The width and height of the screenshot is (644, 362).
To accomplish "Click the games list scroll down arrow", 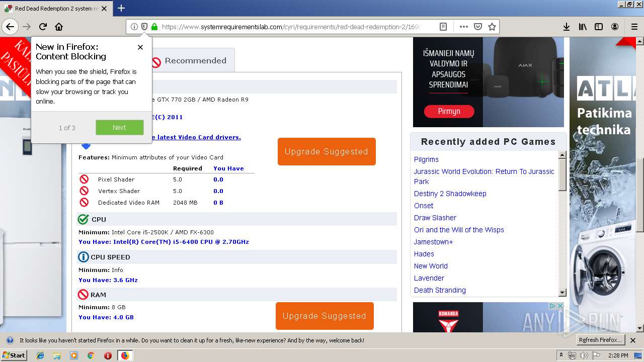I will 562,293.
